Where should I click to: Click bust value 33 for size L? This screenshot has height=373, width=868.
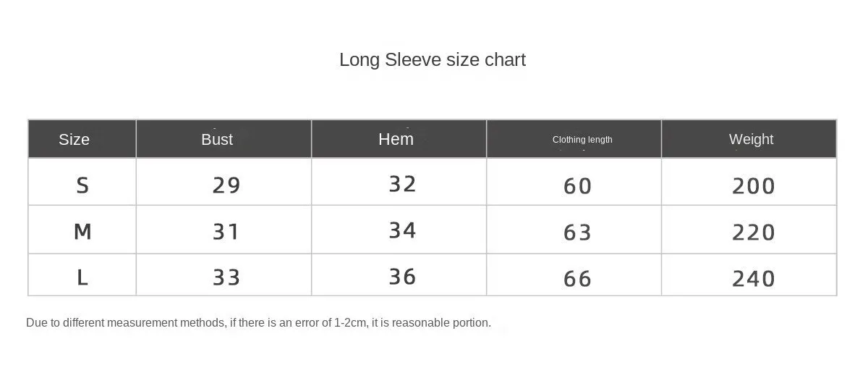(x=226, y=277)
